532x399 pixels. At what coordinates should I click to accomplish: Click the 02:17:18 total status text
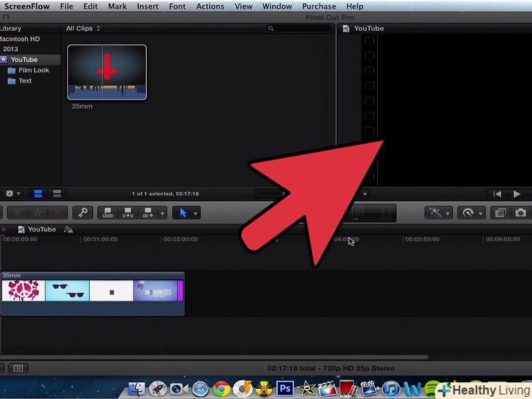pos(331,368)
